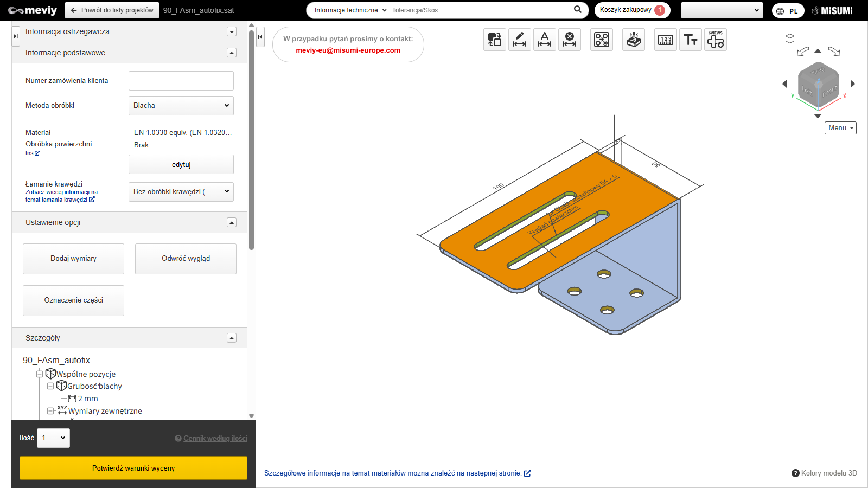Click the Potwierdź warunki wyceny button
868x488 pixels.
(x=133, y=468)
